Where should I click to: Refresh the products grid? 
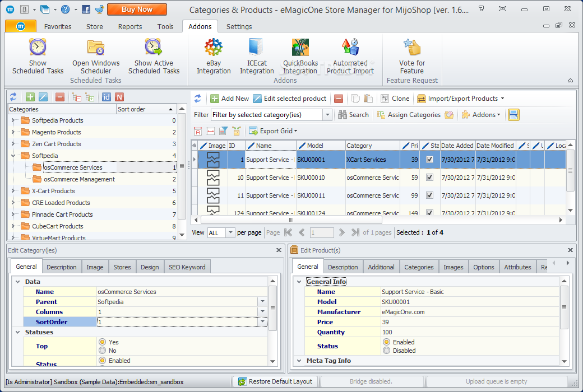(x=198, y=99)
